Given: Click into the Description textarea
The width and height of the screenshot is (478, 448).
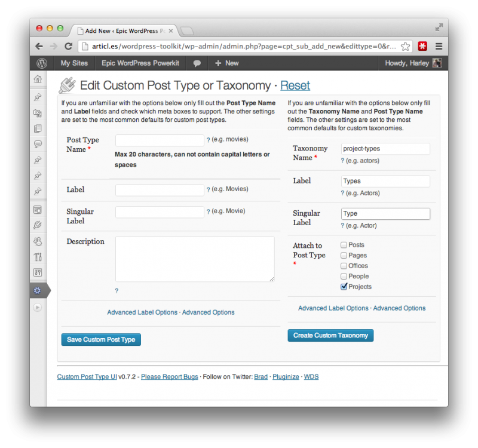Looking at the screenshot, I should click(x=195, y=259).
